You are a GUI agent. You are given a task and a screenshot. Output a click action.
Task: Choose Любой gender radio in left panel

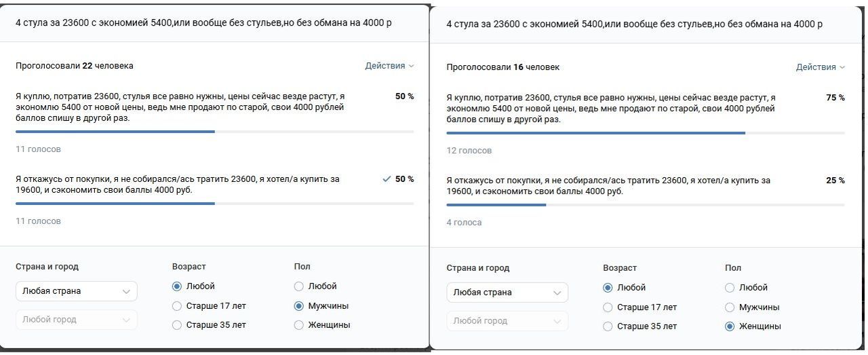point(299,286)
